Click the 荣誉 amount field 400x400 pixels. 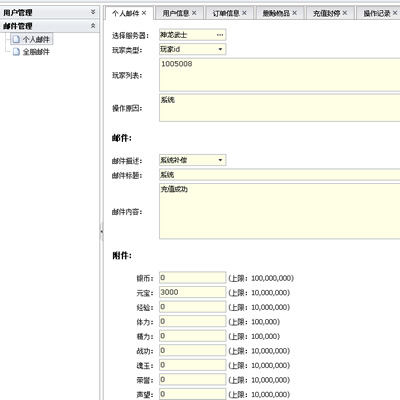point(193,380)
